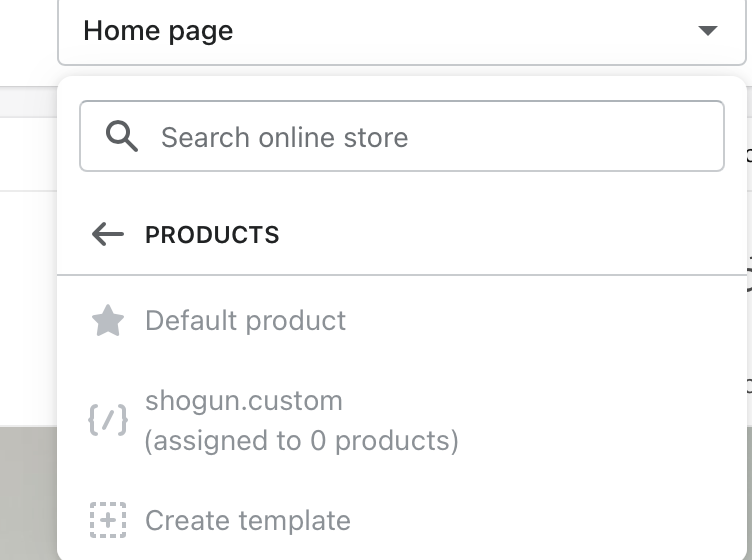Click the dashed plus Create template icon
The image size is (752, 560).
(x=107, y=521)
